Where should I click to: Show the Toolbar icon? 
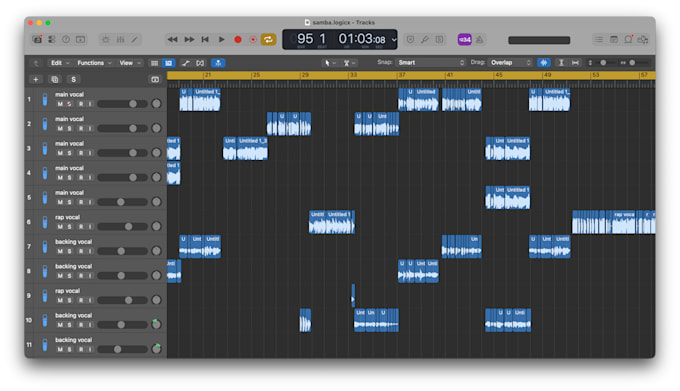(81, 39)
